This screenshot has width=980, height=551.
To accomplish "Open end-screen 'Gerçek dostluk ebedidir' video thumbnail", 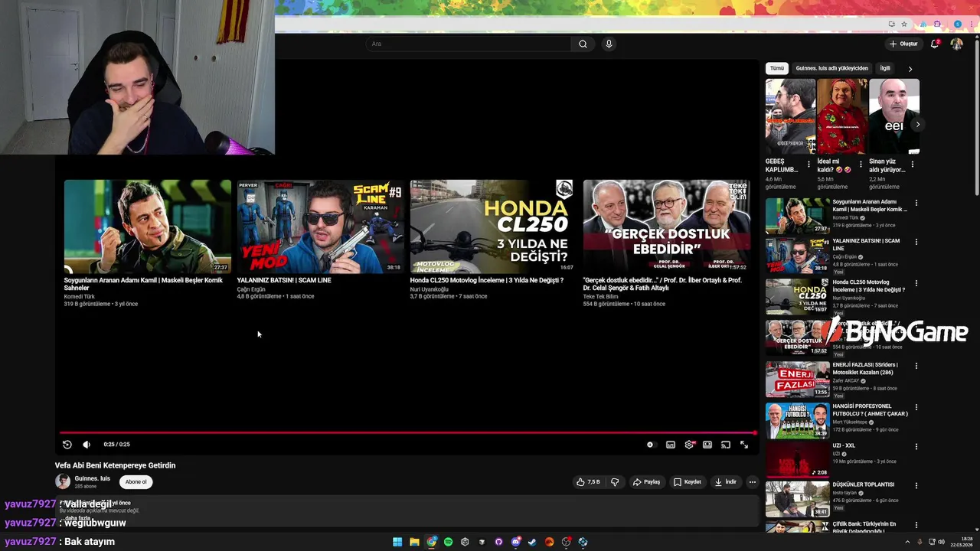I will pyautogui.click(x=667, y=227).
